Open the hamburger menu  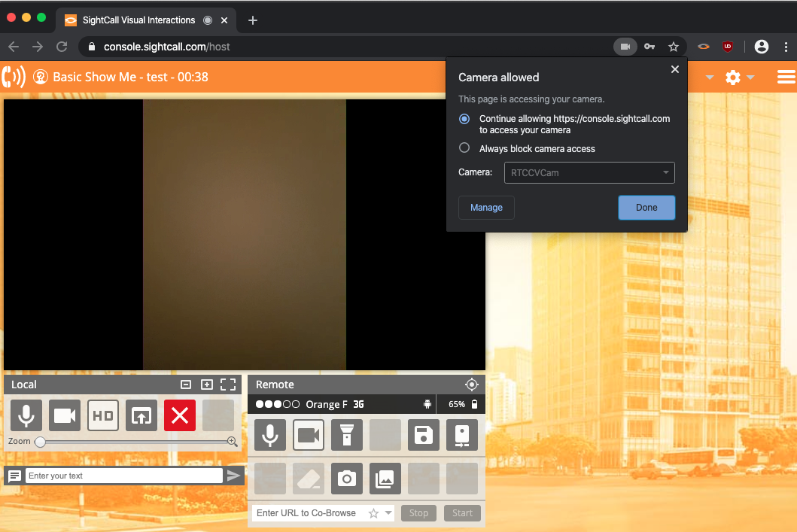[x=786, y=78]
